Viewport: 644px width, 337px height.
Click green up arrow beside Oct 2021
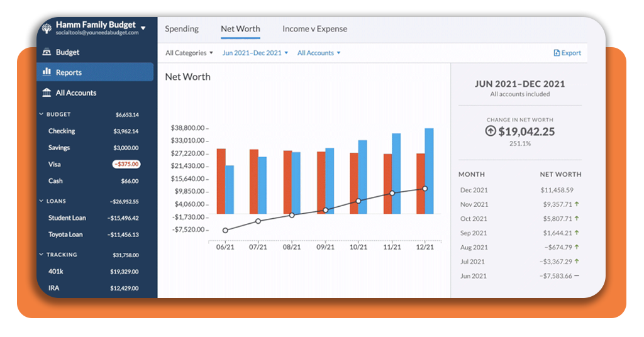(x=577, y=218)
